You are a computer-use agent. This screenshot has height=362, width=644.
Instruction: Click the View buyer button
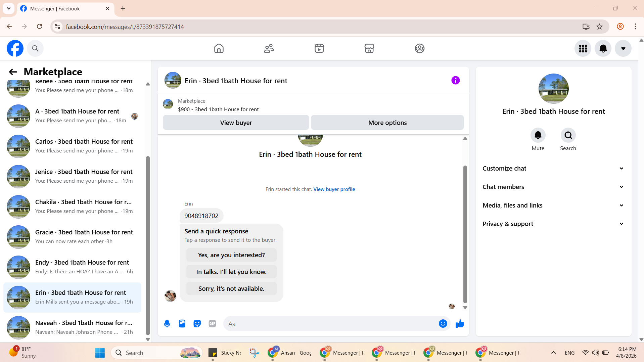(236, 123)
